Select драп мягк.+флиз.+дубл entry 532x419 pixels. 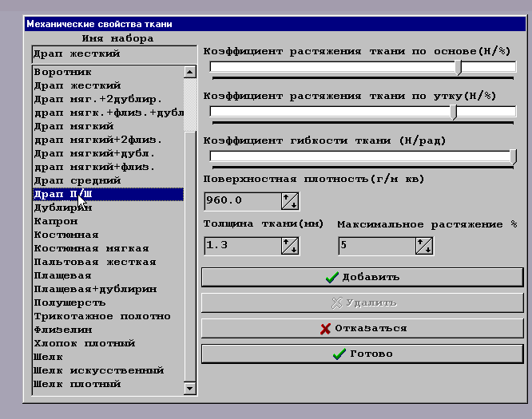coord(108,113)
